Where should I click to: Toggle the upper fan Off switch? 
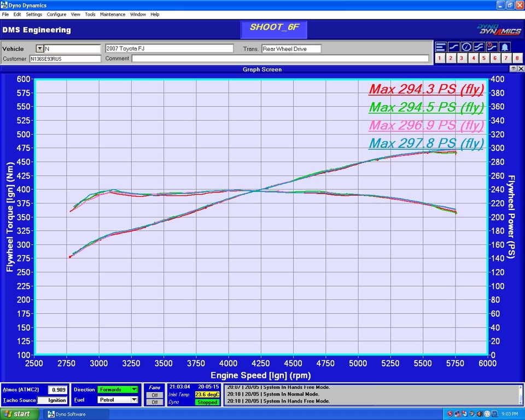click(x=155, y=395)
